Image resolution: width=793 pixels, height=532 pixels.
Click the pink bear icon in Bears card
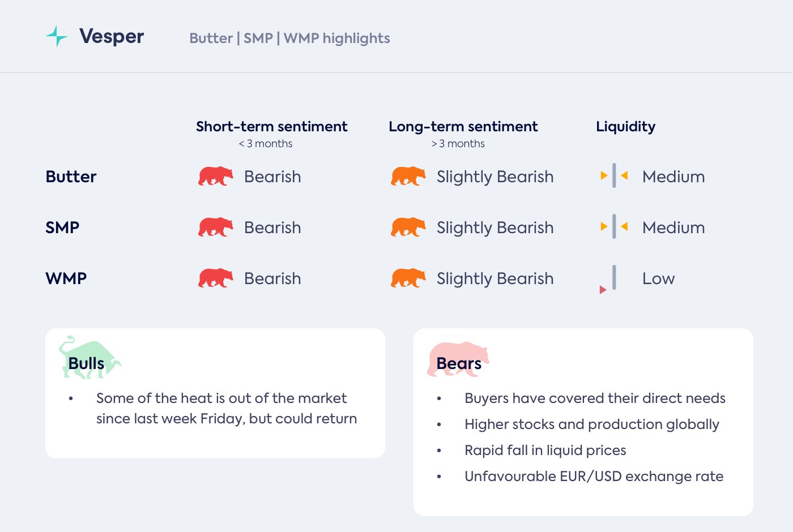click(x=458, y=359)
